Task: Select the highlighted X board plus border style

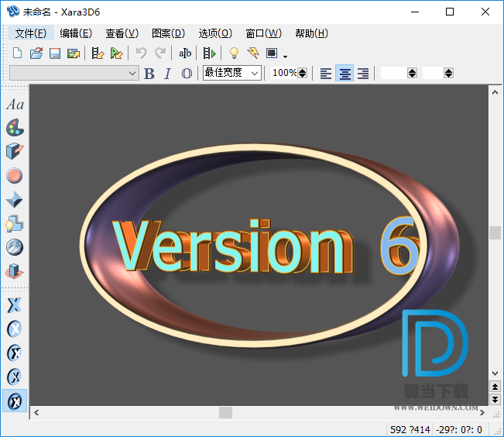Action: [15, 401]
